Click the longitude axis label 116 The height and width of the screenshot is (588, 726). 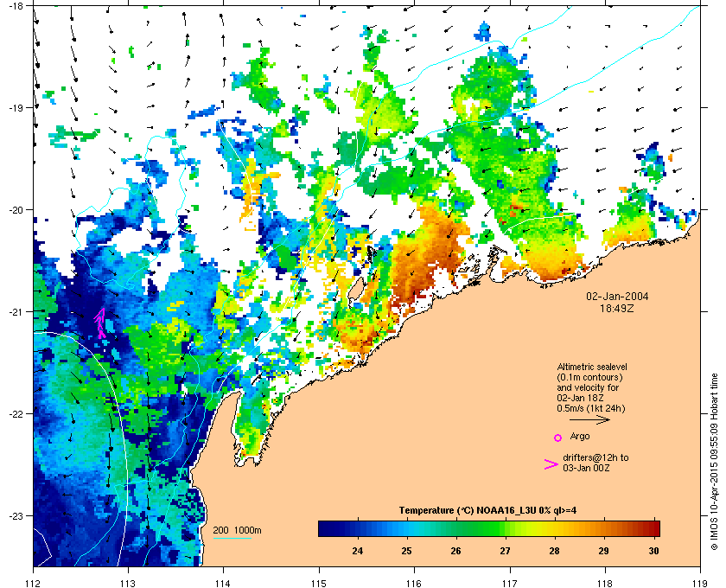414,583
